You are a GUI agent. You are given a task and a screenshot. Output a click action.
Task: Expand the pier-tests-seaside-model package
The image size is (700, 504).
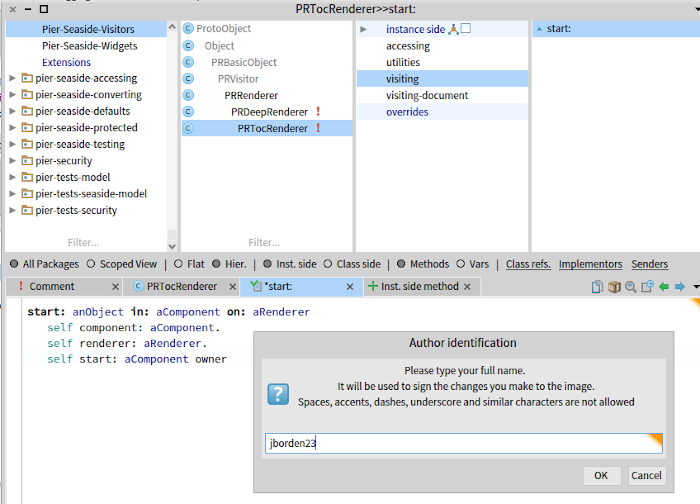click(x=12, y=194)
